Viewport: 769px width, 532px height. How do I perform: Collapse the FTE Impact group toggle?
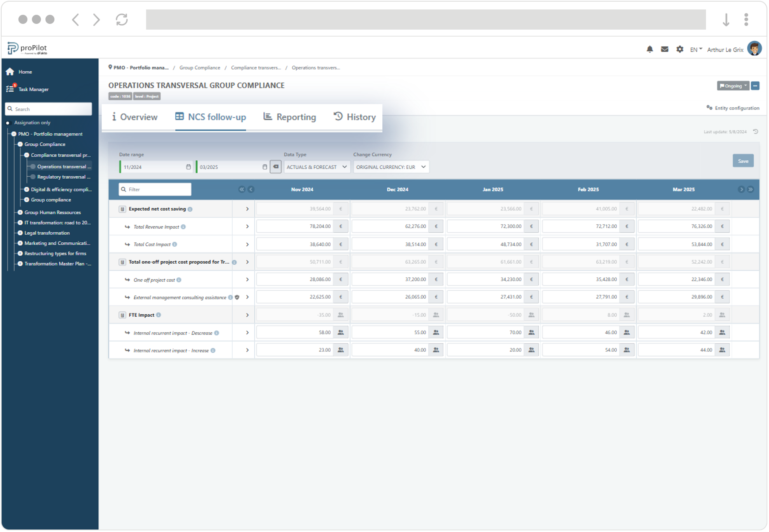click(122, 315)
